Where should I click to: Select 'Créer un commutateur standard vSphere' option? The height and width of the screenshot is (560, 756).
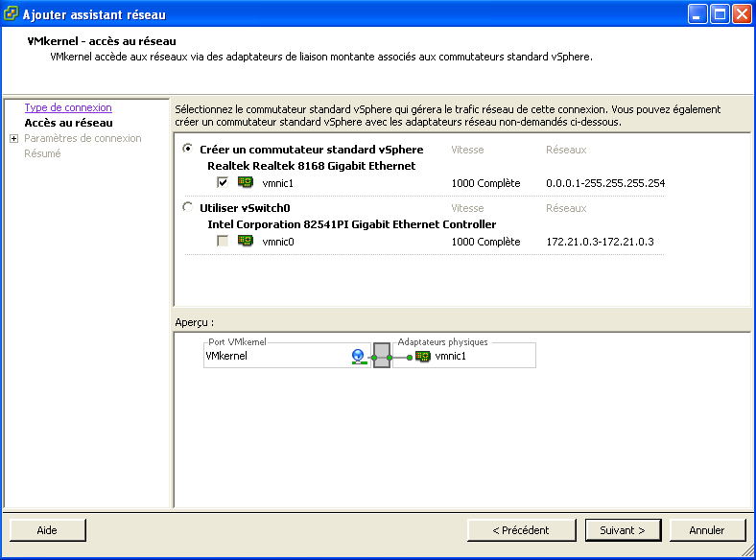(187, 150)
